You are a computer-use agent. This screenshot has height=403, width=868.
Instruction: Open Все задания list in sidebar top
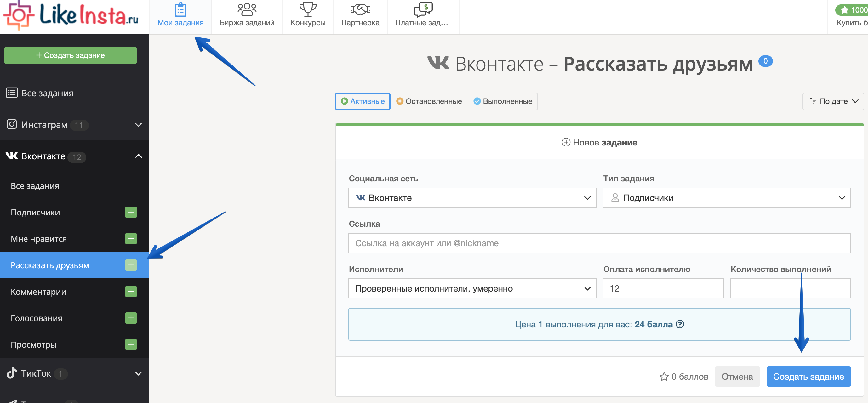pos(74,93)
